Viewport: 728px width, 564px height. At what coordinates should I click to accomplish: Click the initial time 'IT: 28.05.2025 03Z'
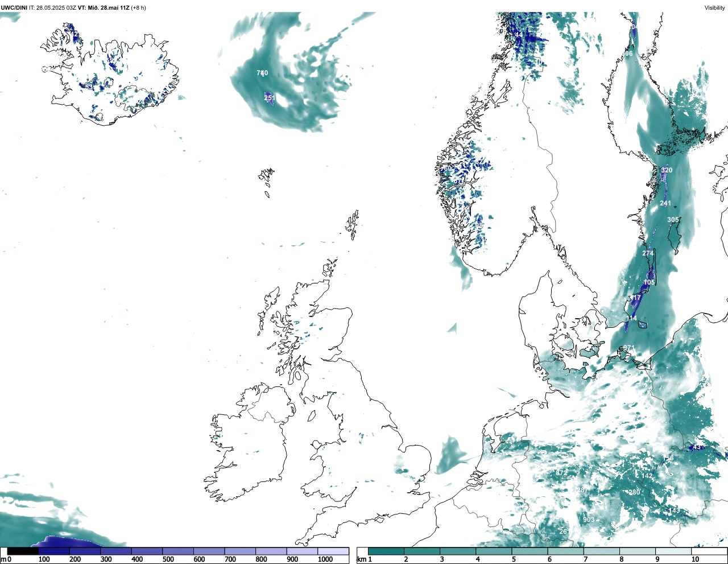(52, 8)
